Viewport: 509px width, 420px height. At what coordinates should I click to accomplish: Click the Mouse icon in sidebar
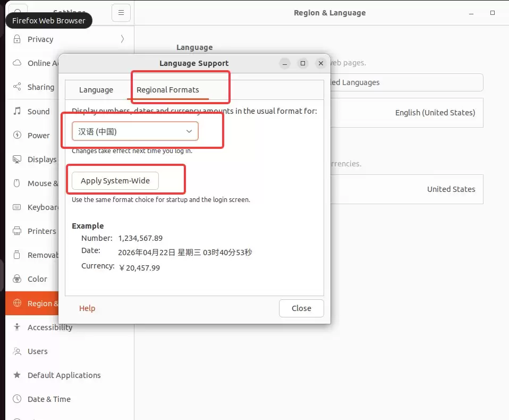click(17, 183)
